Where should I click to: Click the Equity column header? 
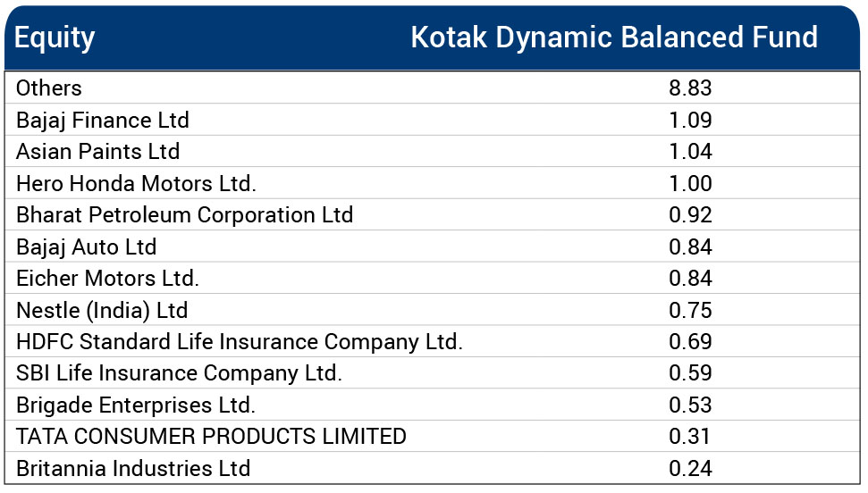(x=55, y=38)
